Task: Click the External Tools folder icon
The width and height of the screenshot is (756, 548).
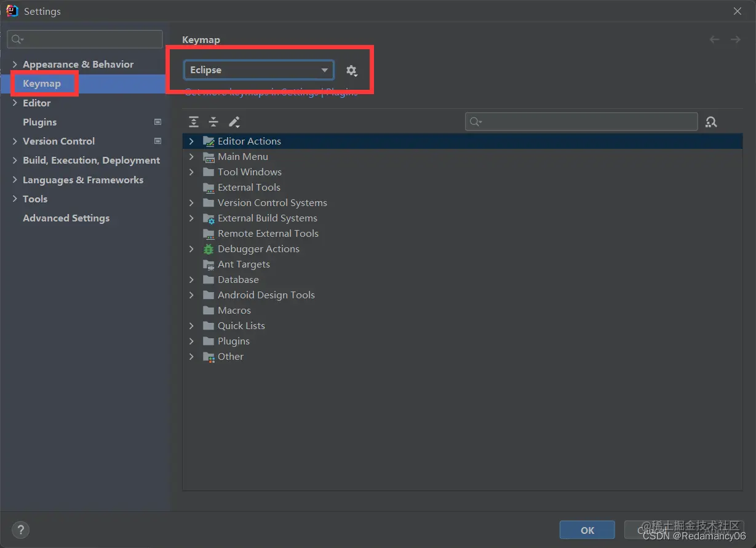Action: [x=209, y=188]
